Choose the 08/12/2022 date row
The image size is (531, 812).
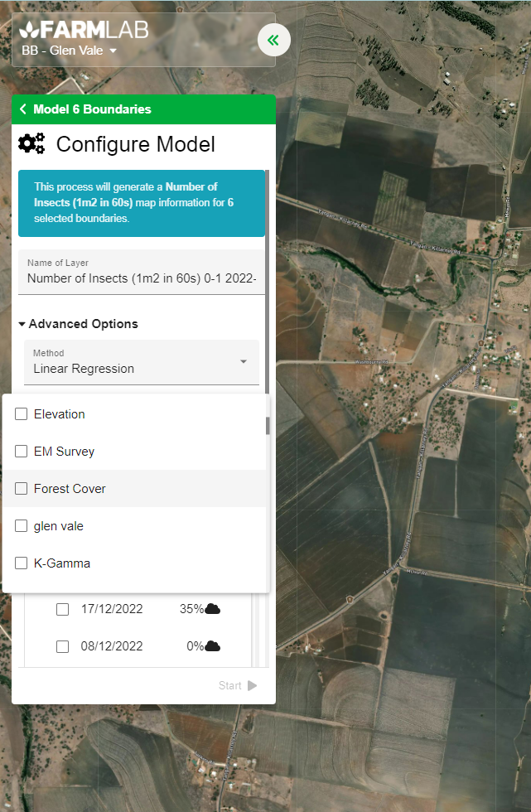click(x=112, y=646)
